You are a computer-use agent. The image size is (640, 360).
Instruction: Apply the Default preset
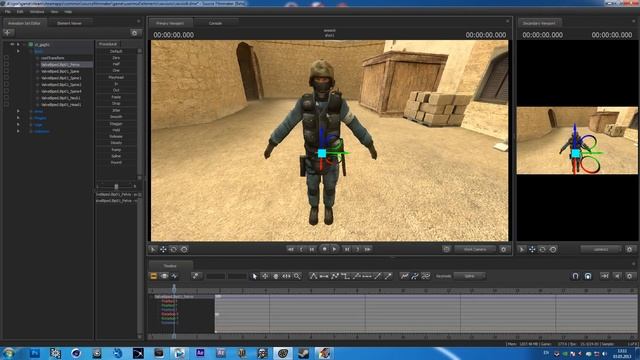pyautogui.click(x=116, y=51)
